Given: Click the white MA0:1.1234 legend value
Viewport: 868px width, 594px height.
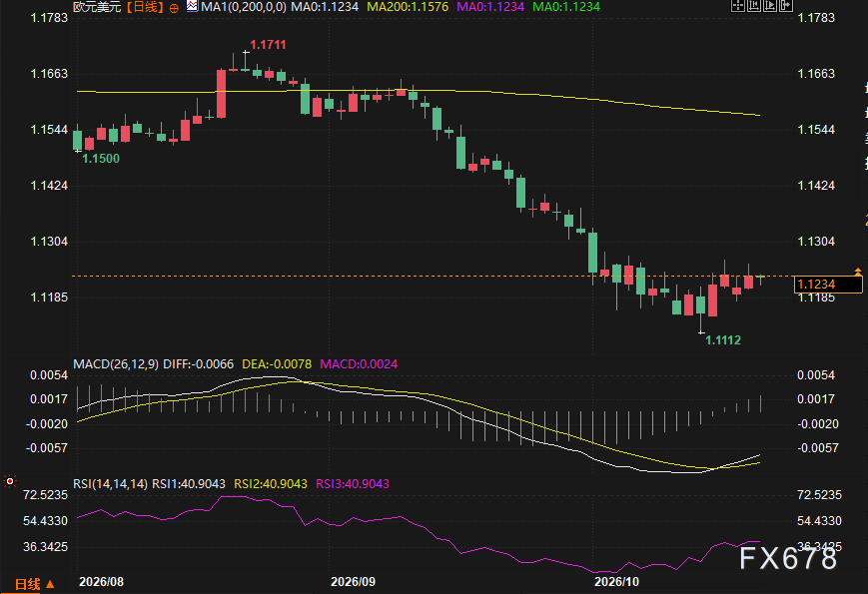Looking at the screenshot, I should [325, 7].
